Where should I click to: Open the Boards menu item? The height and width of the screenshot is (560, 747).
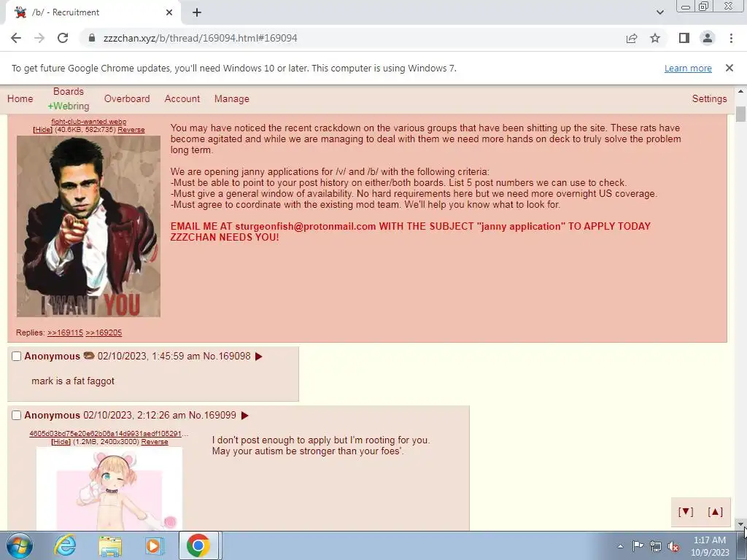click(68, 91)
